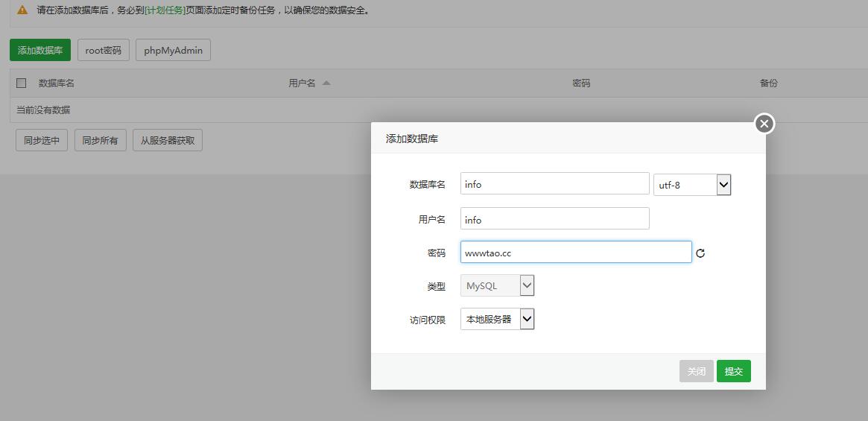The image size is (868, 421).
Task: Open the 计划任务 link in notice
Action: click(x=165, y=10)
